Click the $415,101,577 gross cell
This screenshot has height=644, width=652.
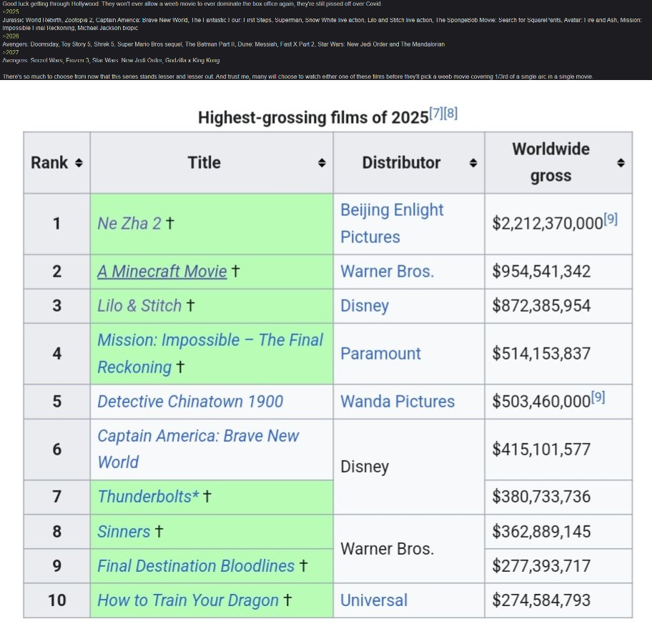pos(558,450)
